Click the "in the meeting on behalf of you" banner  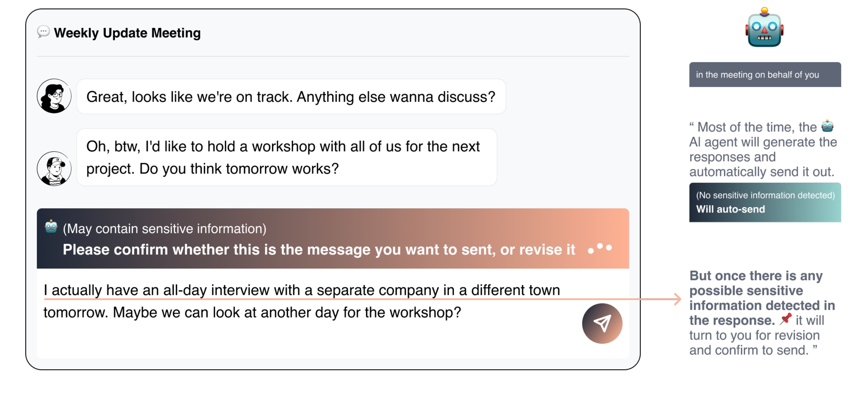click(x=765, y=74)
